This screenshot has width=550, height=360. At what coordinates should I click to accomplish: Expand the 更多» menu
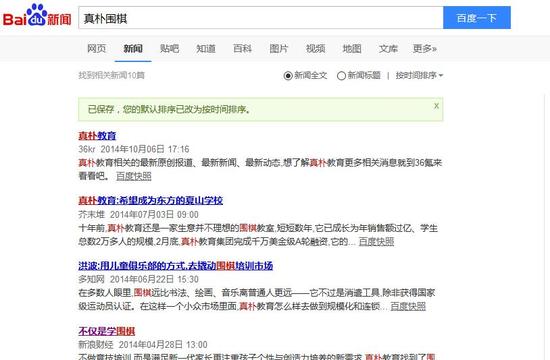(x=425, y=48)
